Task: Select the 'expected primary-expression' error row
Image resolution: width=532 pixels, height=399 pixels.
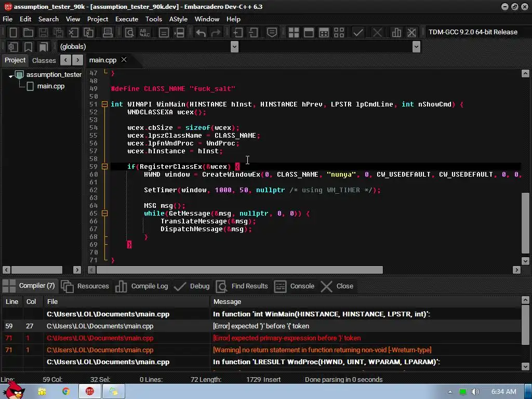Action: (261, 338)
